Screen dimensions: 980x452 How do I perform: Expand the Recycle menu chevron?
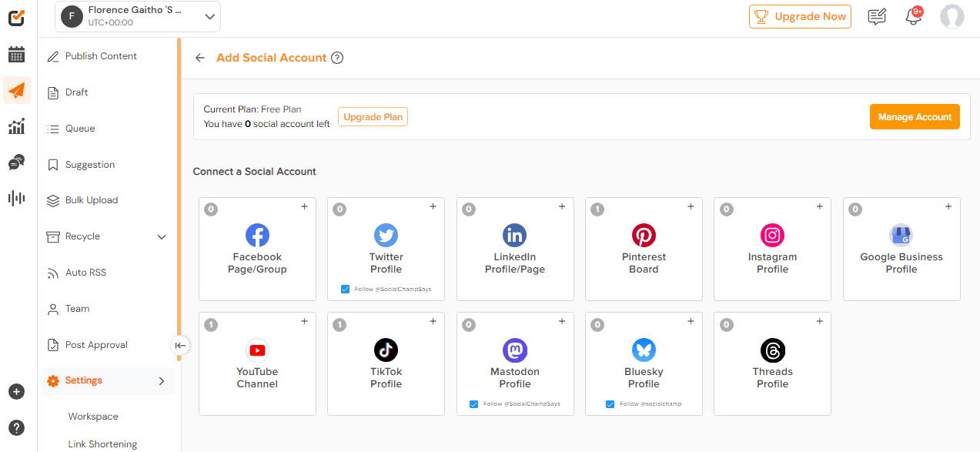[x=162, y=237]
